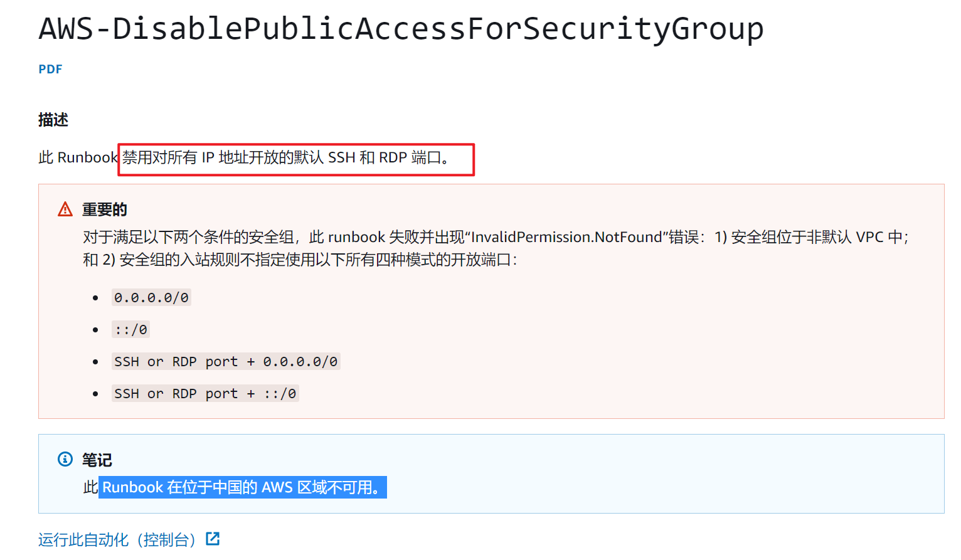Click the 笔记 note heading
Screen dimensions: 961x560
[97, 460]
